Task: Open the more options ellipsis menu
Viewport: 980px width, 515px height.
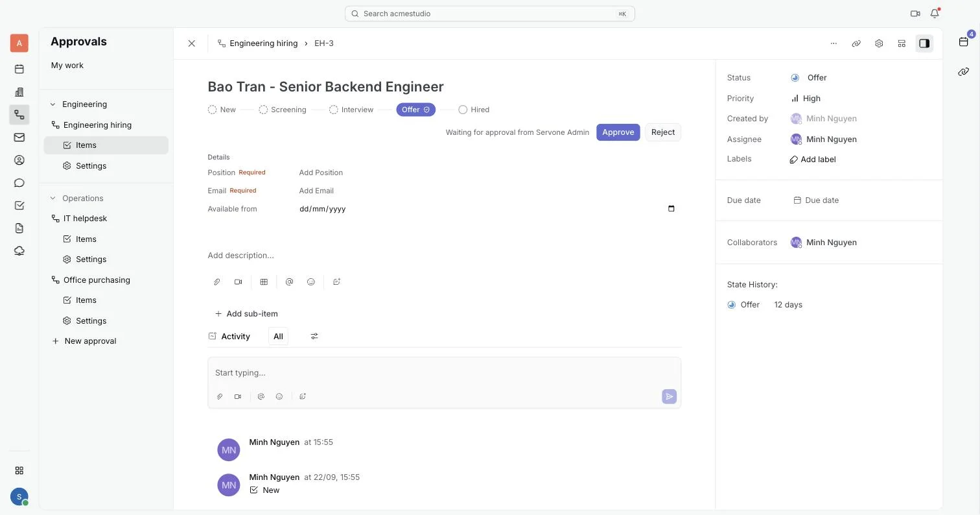Action: coord(834,43)
